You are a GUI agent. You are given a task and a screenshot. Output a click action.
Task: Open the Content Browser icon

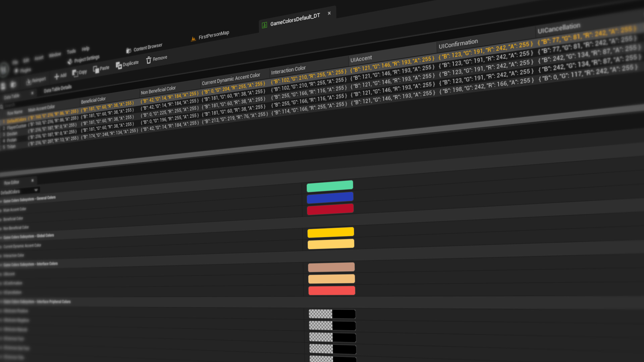pos(129,50)
